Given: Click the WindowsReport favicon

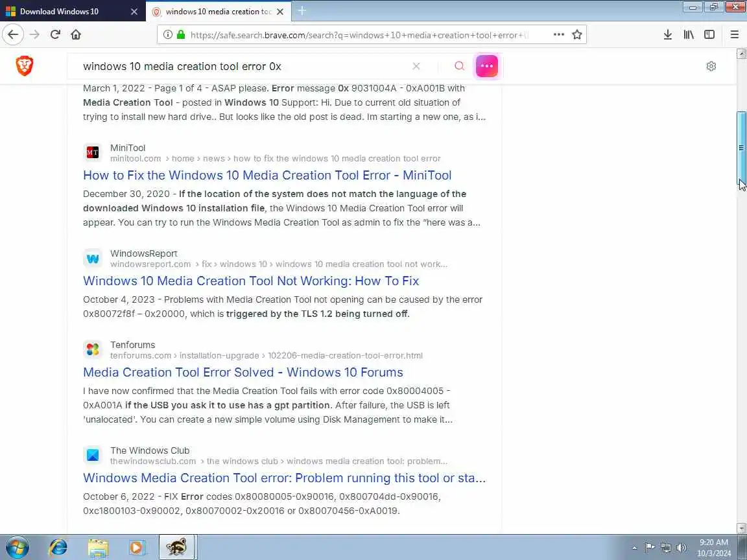Looking at the screenshot, I should 93,258.
